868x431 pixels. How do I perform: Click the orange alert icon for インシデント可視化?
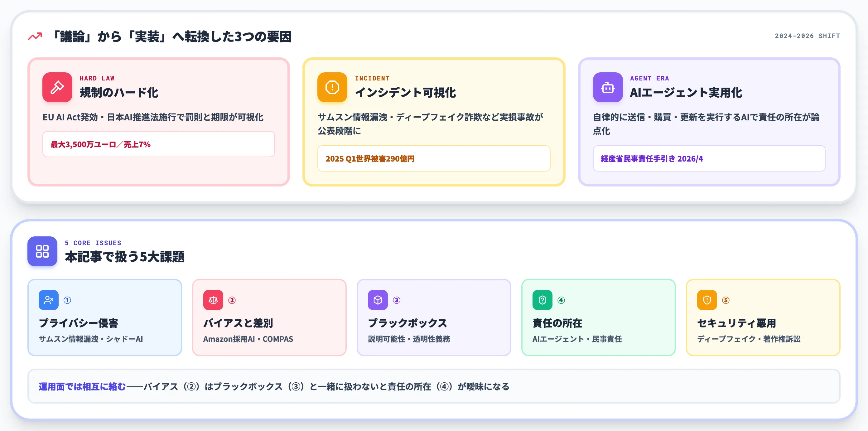tap(332, 87)
